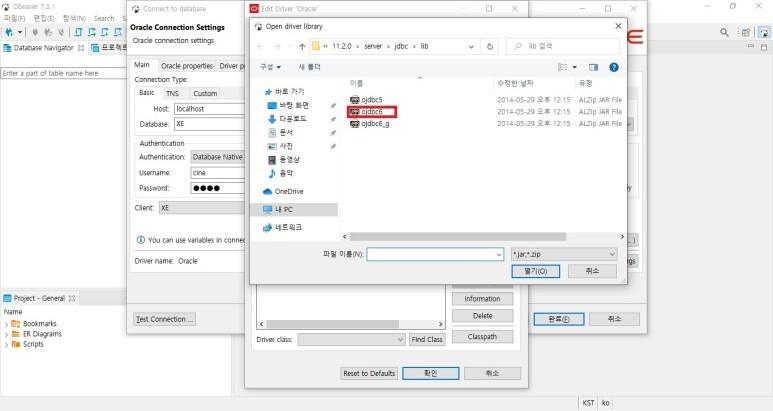Select the ojdbc5 jar file
773x411 pixels.
tap(366, 100)
